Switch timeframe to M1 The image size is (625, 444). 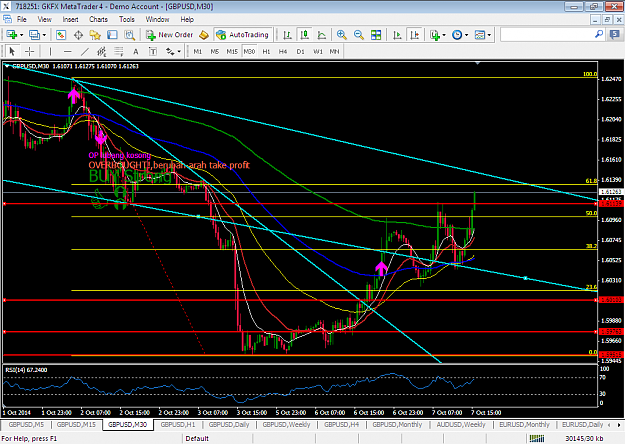(x=198, y=51)
